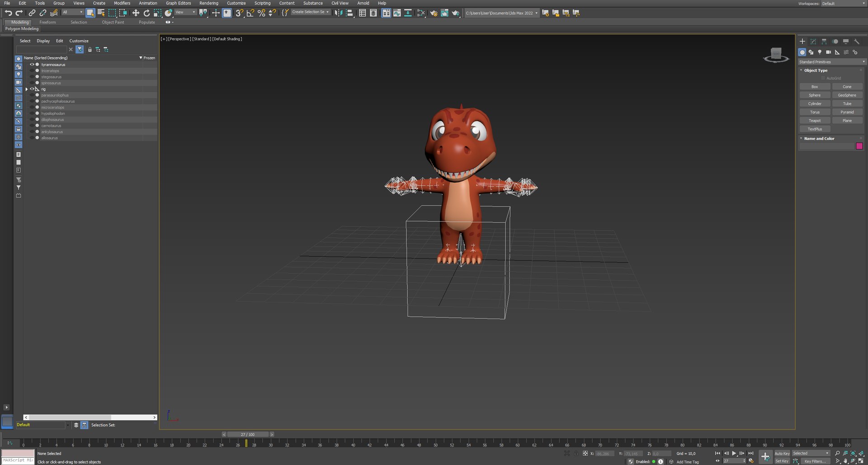
Task: Open Standard Primitives category dropdown
Action: 832,62
